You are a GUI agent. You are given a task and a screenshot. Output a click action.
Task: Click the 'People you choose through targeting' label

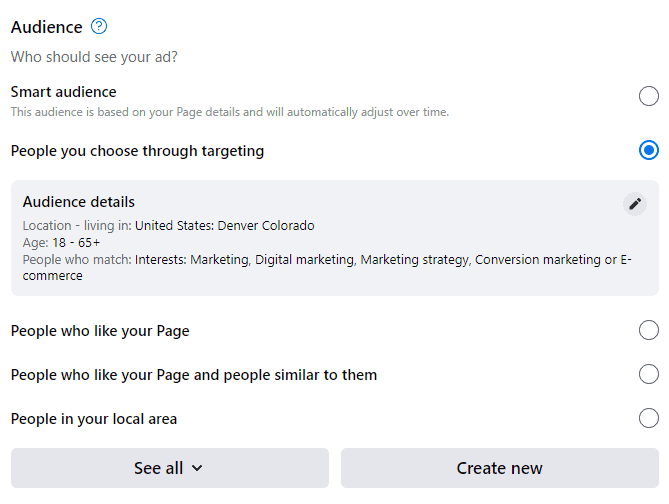[x=137, y=151]
